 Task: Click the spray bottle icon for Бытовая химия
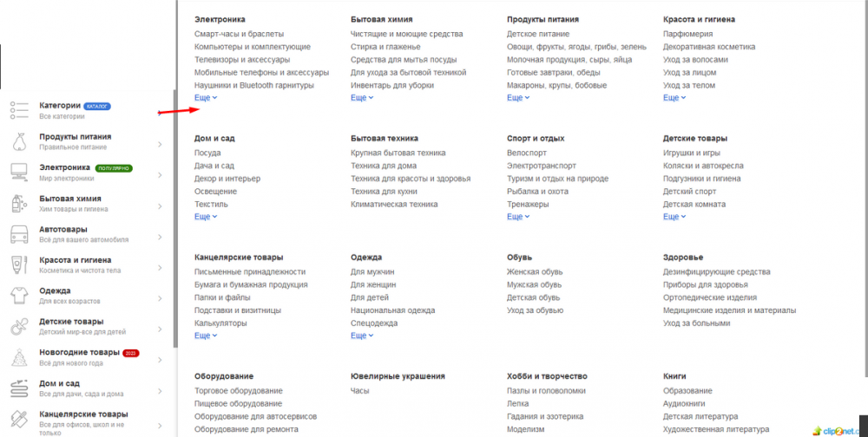19,203
